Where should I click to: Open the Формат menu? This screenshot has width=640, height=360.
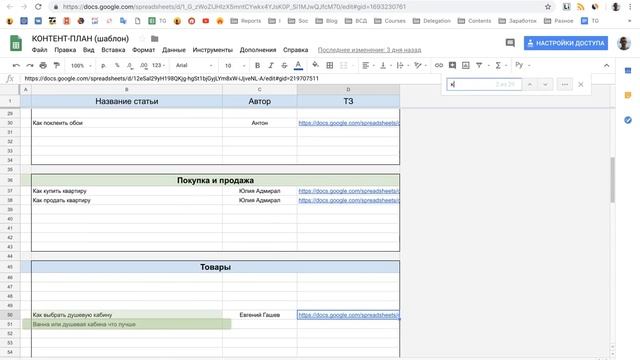point(143,50)
